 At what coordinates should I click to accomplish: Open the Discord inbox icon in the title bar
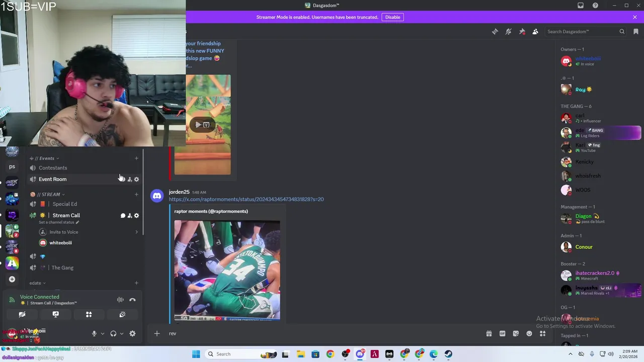pyautogui.click(x=581, y=6)
